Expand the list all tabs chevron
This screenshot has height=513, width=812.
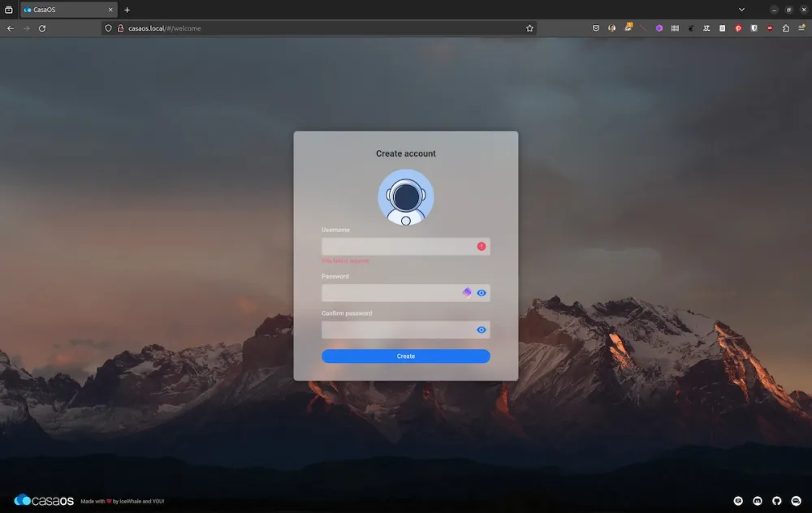(x=741, y=10)
